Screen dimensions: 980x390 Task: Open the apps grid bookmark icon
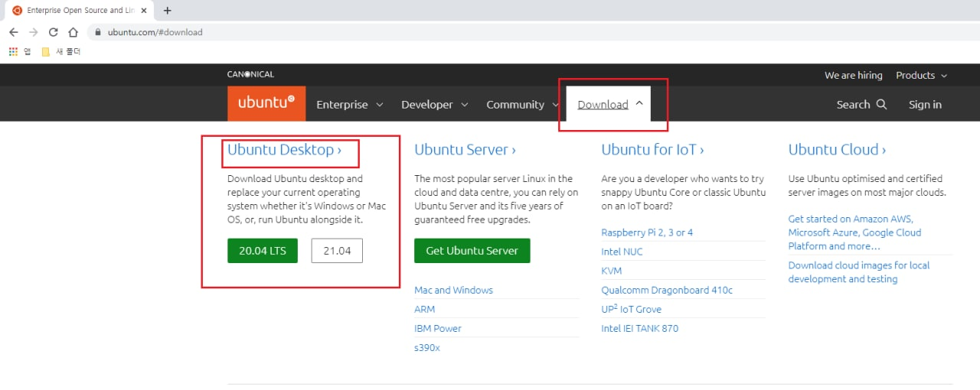click(13, 52)
